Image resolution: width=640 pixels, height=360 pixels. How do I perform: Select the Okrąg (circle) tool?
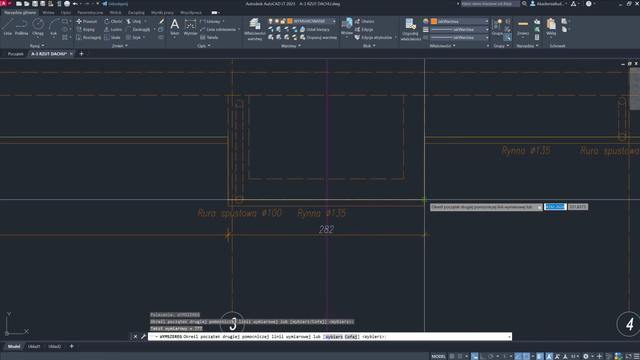pos(38,27)
